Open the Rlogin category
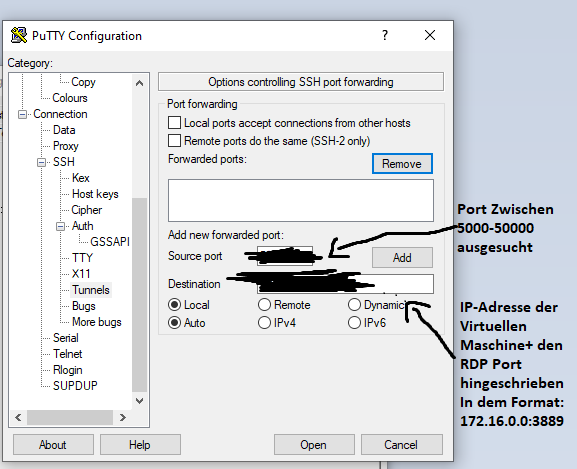 click(x=67, y=370)
